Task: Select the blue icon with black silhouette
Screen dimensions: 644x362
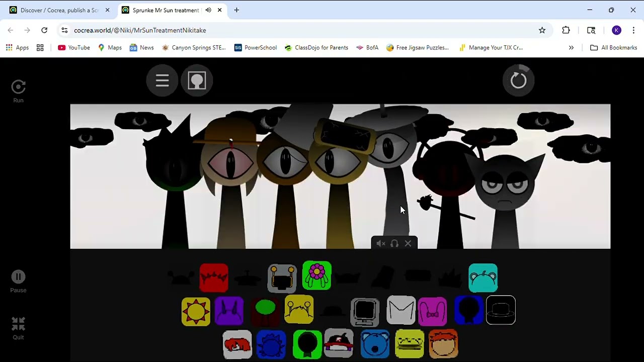Action: coord(468,310)
